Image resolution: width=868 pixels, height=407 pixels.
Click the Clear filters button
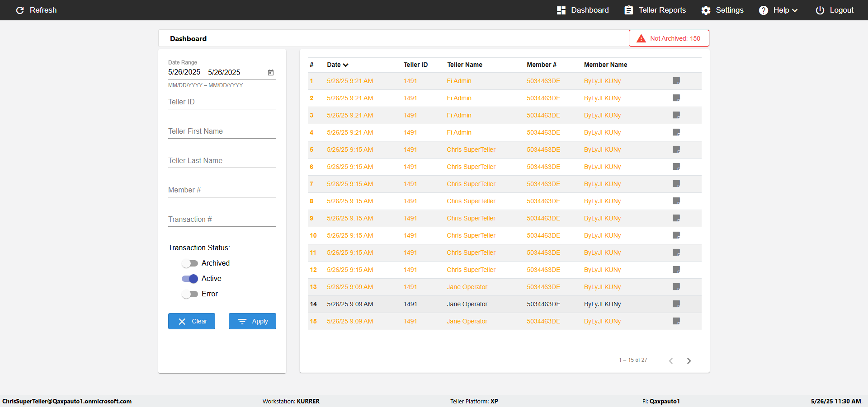coord(192,321)
